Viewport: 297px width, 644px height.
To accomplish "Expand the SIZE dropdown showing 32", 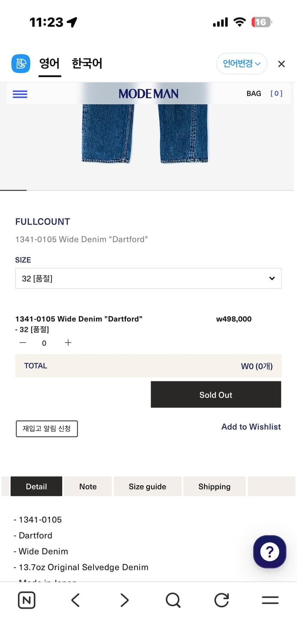I will tap(148, 279).
